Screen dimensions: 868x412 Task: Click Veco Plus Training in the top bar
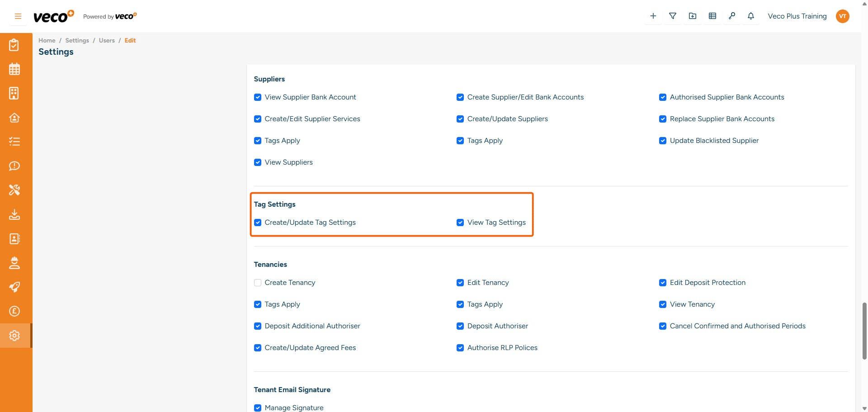coord(797,16)
